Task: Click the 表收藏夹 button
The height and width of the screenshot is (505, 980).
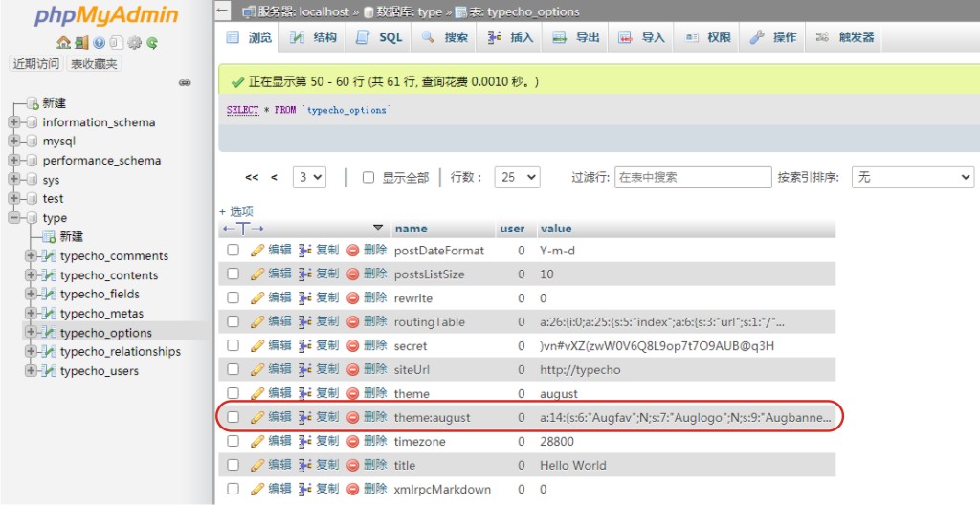Action: [x=94, y=64]
